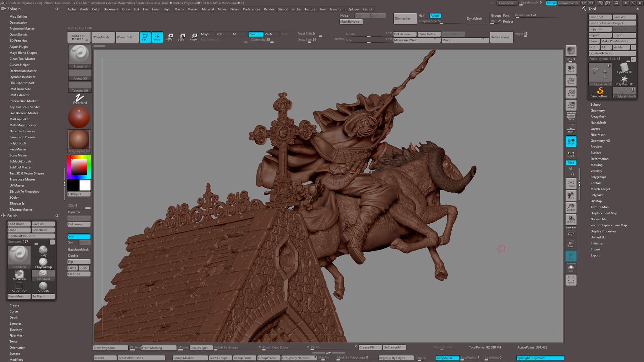The image size is (644, 362).
Task: Toggle L.Sym local symmetry
Action: point(571,154)
